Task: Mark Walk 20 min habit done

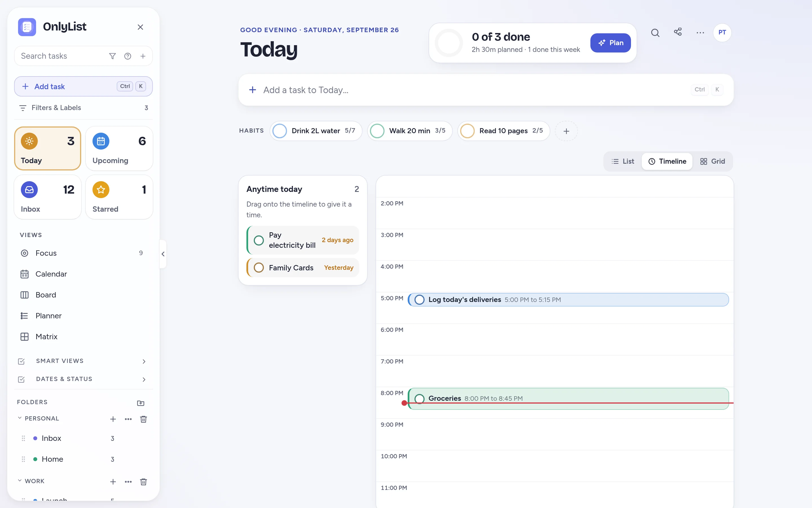Action: coord(377,131)
